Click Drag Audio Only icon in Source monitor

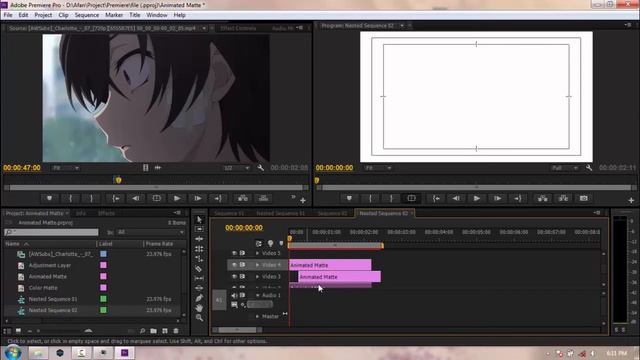(x=158, y=168)
